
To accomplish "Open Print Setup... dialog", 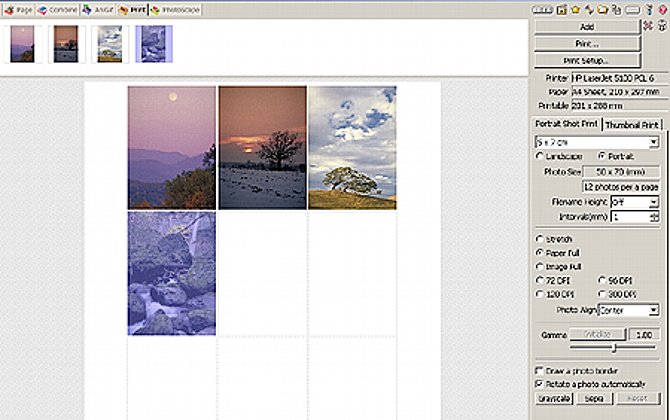I will [x=587, y=61].
